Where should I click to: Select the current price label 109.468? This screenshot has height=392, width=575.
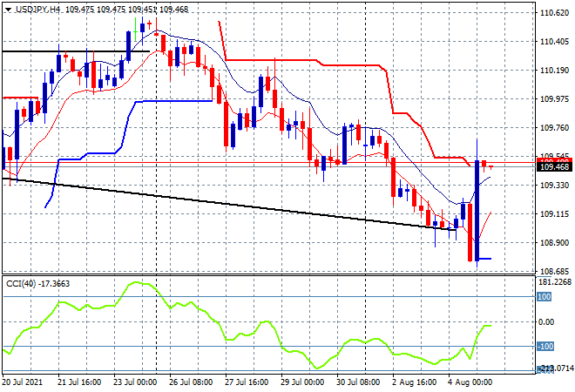pos(554,167)
